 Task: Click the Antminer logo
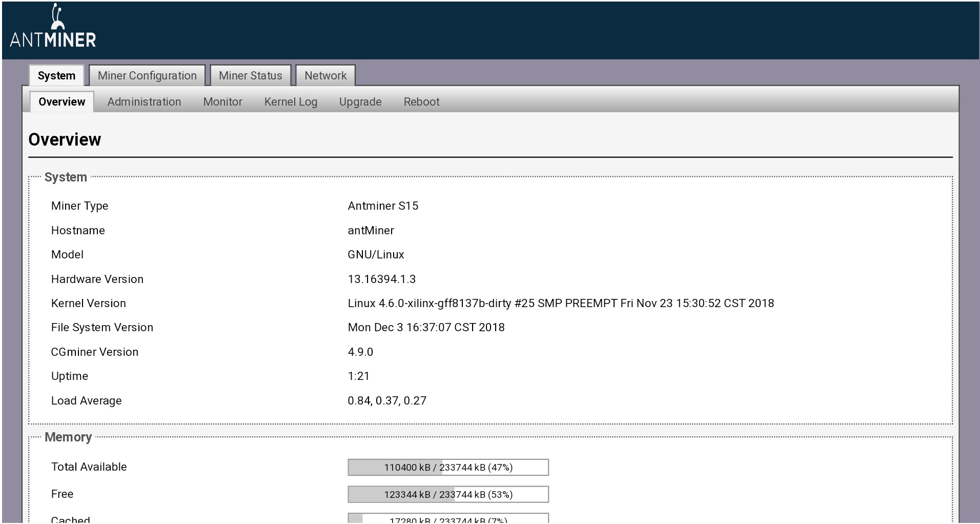pyautogui.click(x=53, y=26)
